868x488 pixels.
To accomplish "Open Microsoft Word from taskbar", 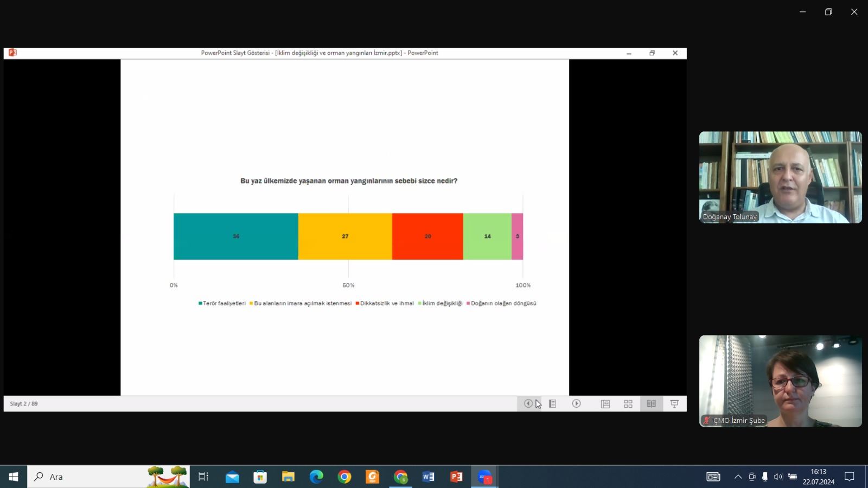I will 428,477.
